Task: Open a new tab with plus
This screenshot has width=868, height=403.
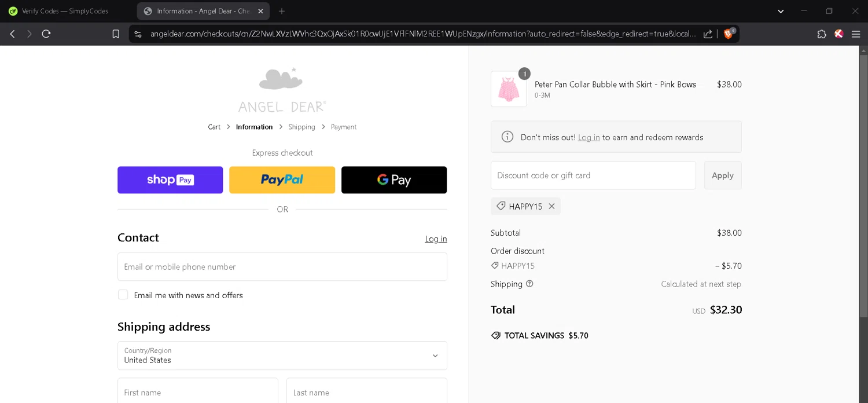Action: [282, 11]
